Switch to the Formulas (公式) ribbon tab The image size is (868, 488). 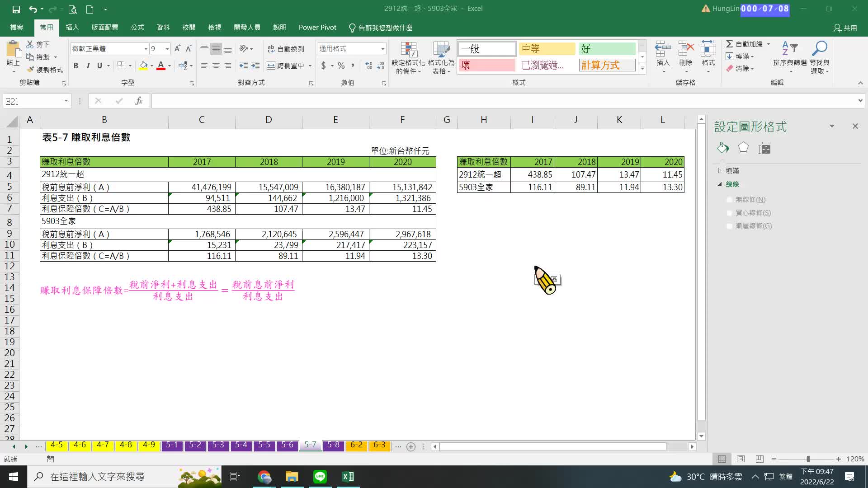click(x=137, y=28)
